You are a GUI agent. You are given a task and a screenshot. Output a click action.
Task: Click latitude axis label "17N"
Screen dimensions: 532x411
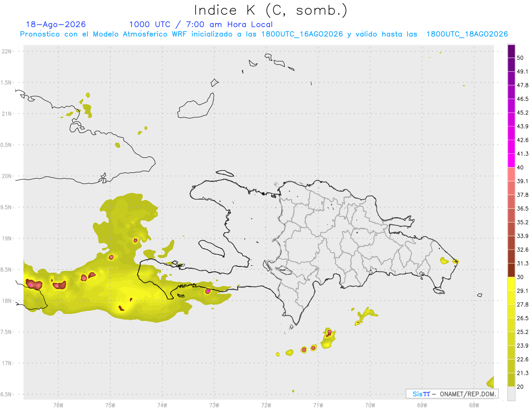point(8,364)
